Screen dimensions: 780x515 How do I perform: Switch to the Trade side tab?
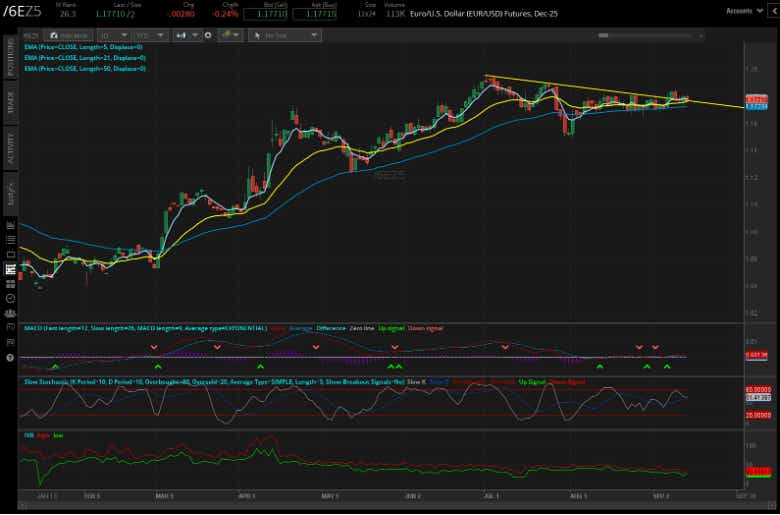10,109
